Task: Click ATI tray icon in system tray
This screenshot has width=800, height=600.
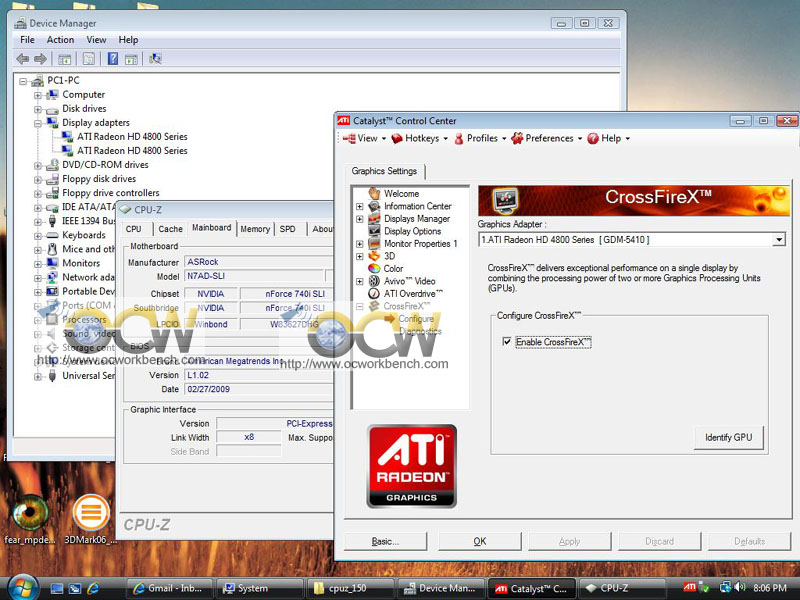Action: [x=689, y=588]
